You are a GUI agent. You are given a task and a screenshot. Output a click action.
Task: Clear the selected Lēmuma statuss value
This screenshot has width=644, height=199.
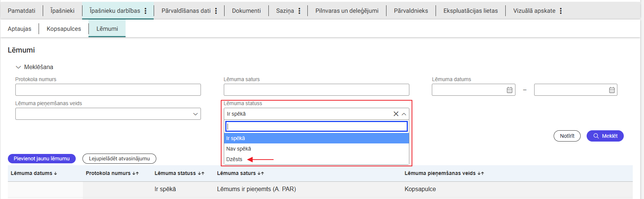point(396,114)
